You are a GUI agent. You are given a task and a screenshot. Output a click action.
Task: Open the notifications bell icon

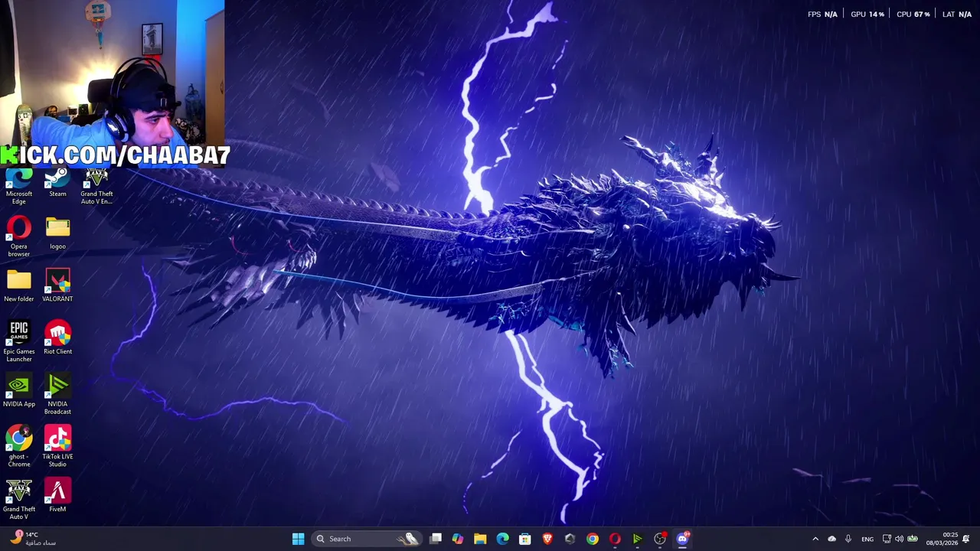[966, 539]
